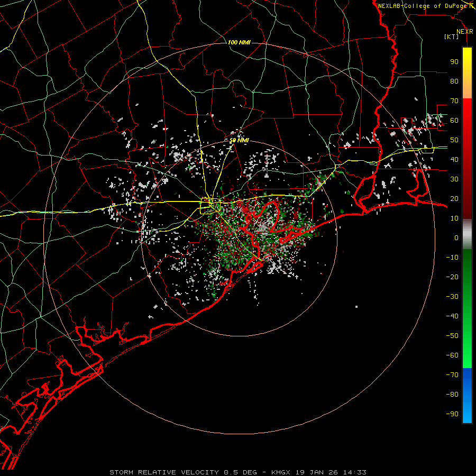Click the 100 NMI range ring label
Image resolution: width=476 pixels, height=476 pixels.
[x=239, y=42]
